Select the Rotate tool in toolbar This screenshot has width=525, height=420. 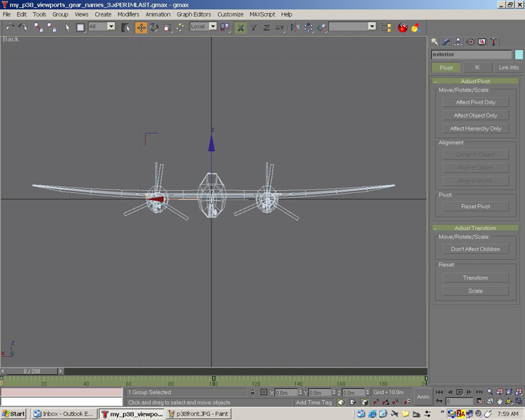154,28
